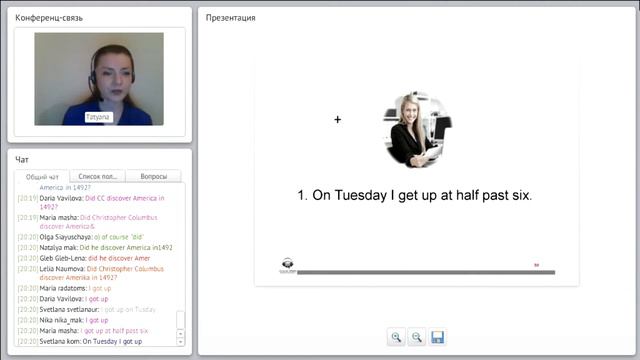
Task: Click Natalya mak's chat message
Action: 95,247
